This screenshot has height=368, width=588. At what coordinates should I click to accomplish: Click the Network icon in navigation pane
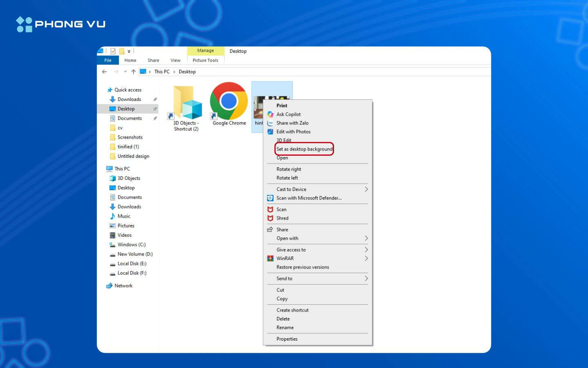click(109, 286)
